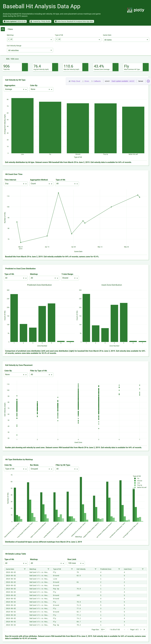This screenshot has height=644, width=151.
Task: Sort table by Predicted Zone header
Action: 106,569
